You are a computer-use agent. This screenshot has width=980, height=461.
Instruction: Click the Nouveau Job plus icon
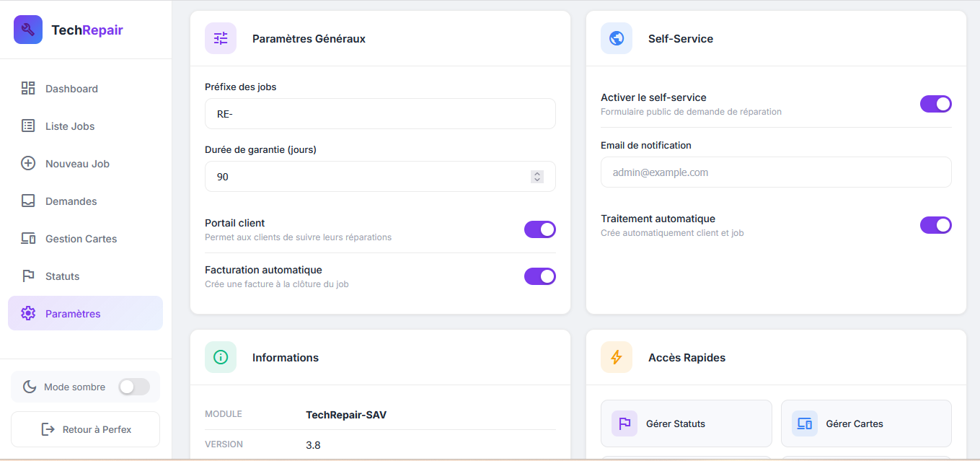coord(28,164)
